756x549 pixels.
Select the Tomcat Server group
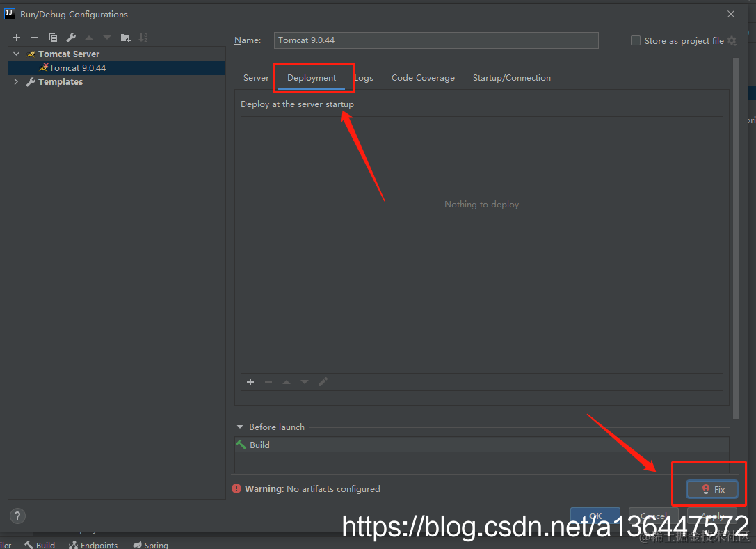tap(68, 54)
